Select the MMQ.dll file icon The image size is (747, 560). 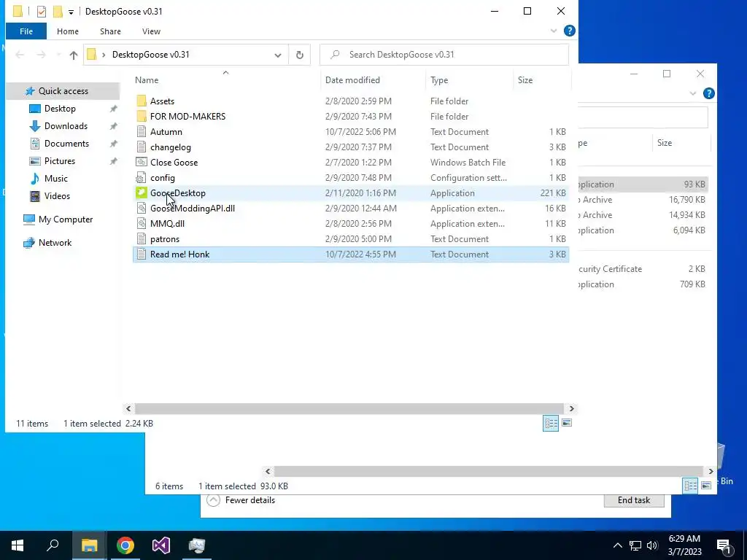coord(141,223)
